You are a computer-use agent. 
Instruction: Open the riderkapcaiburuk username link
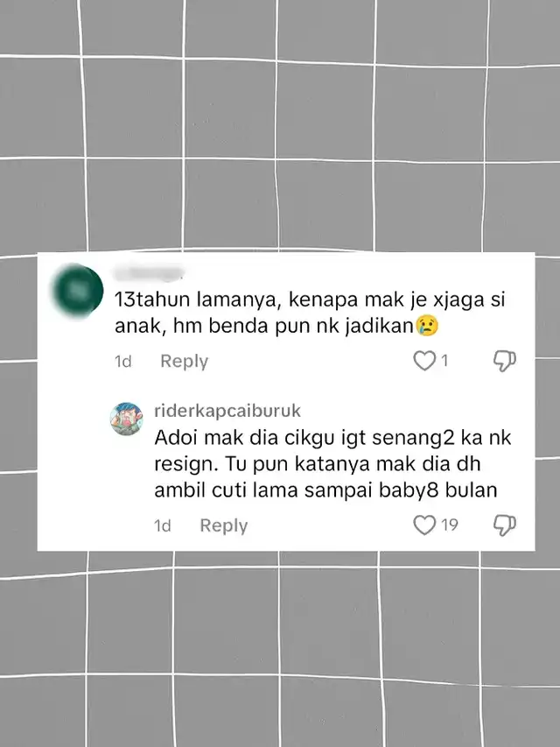tap(227, 411)
